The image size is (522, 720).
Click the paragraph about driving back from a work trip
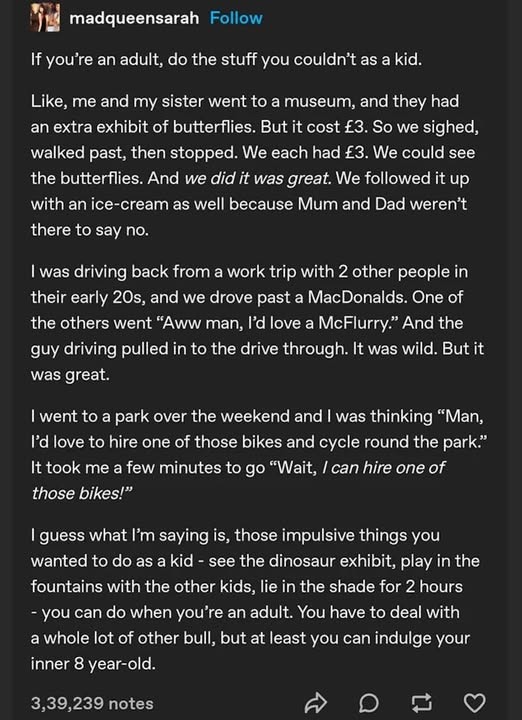point(257,323)
